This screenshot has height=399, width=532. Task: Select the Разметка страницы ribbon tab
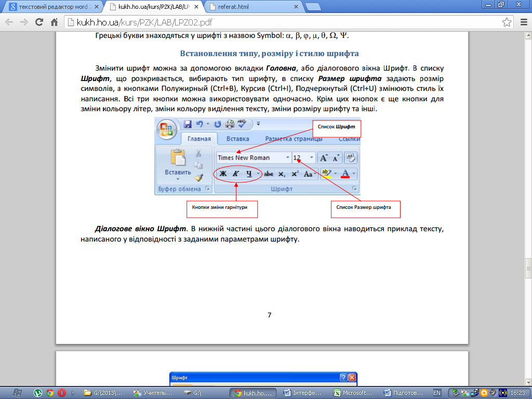(294, 138)
